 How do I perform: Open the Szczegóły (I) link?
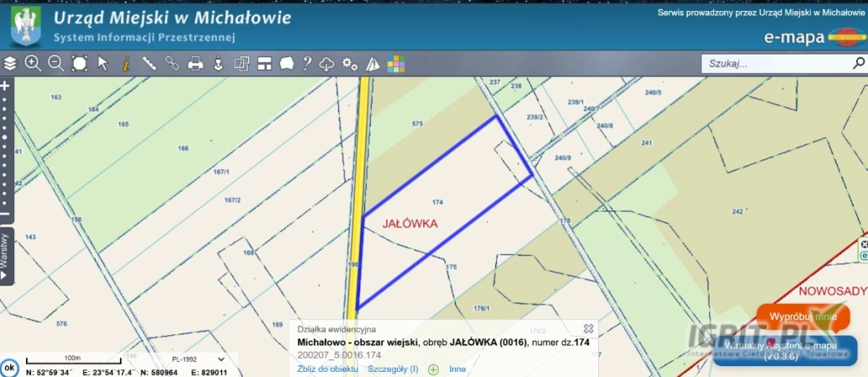(x=393, y=369)
